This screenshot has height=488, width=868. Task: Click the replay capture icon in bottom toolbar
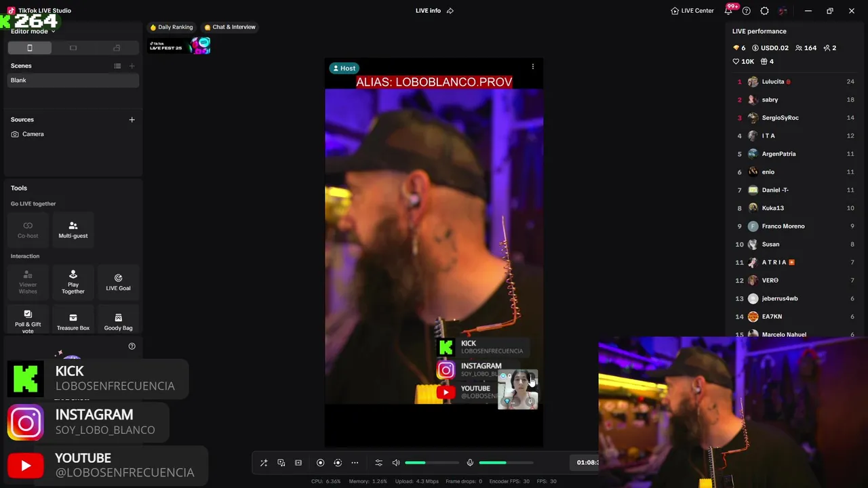pos(338,463)
